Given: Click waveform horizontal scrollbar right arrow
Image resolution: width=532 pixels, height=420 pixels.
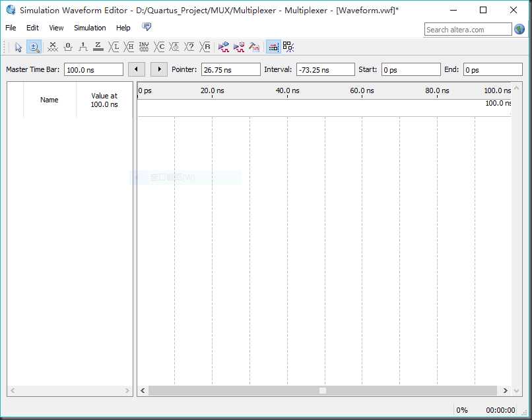Looking at the screenshot, I should 505,390.
